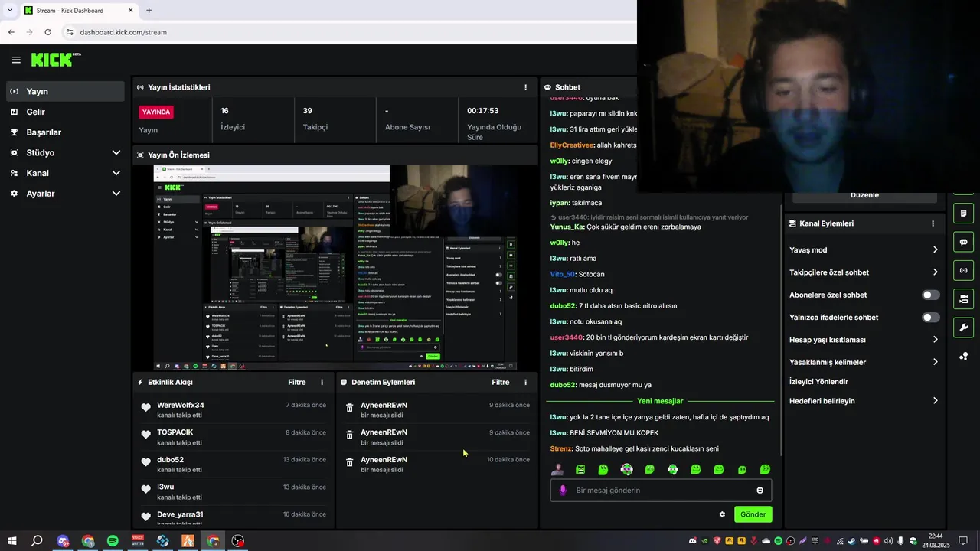Click the broadcast signal icon in right sidebar

(963, 270)
